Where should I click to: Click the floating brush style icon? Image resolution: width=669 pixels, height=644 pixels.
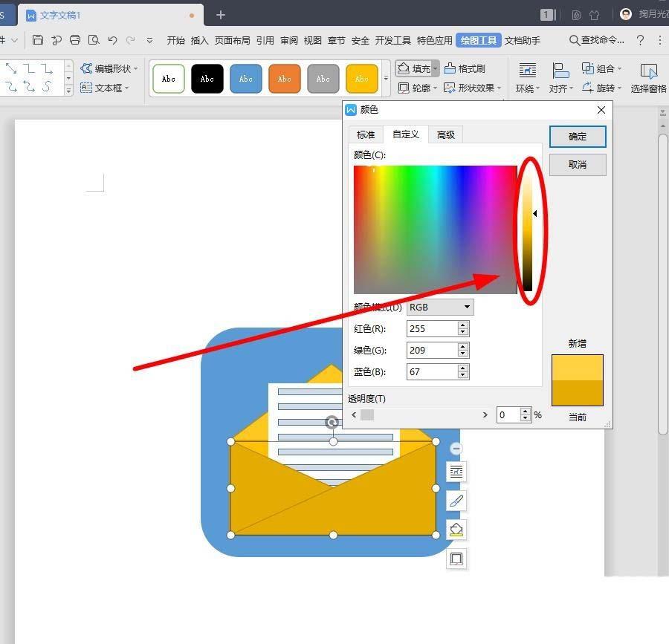coord(456,501)
